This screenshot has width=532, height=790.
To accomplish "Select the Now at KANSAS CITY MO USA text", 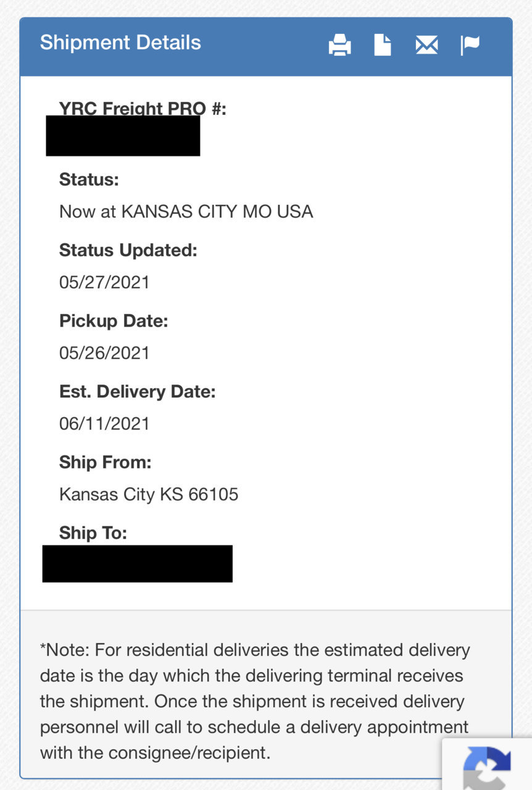I will click(186, 212).
